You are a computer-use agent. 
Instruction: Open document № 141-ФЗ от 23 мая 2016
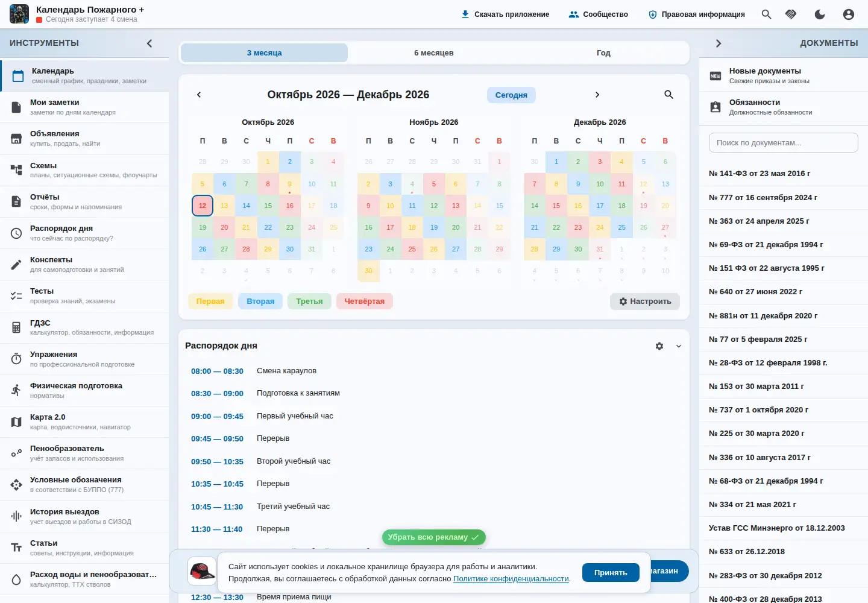[784, 174]
